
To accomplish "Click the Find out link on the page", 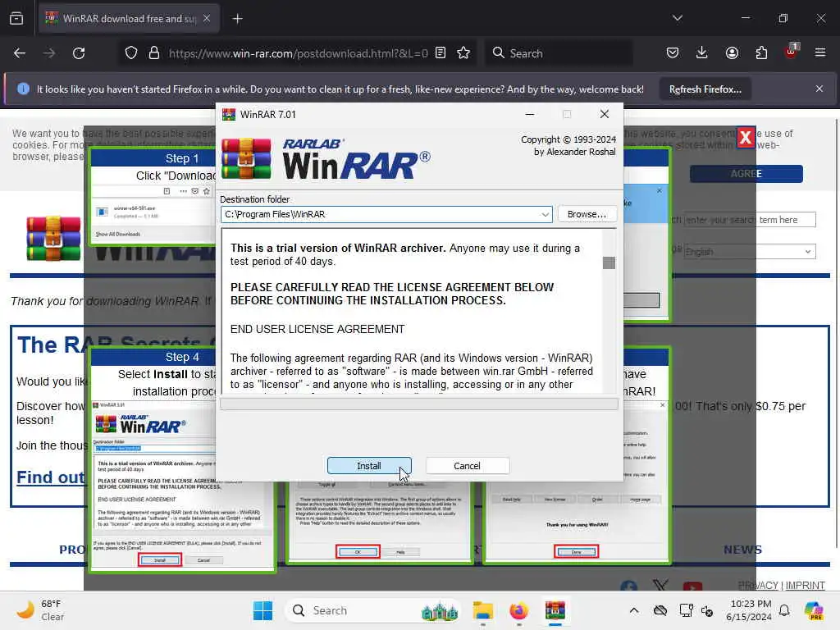I will 50,477.
